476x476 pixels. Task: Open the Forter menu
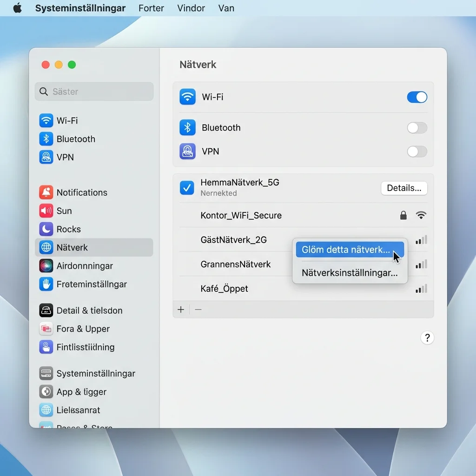[151, 8]
